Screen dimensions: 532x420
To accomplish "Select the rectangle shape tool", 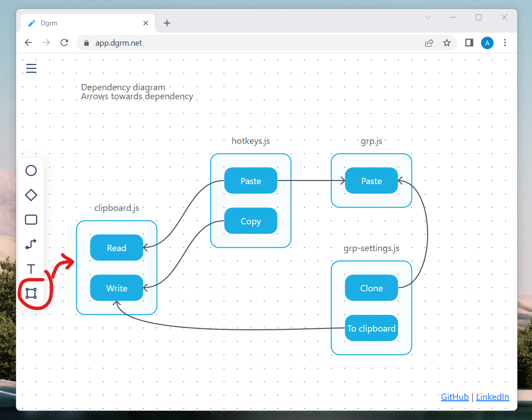I will point(31,219).
